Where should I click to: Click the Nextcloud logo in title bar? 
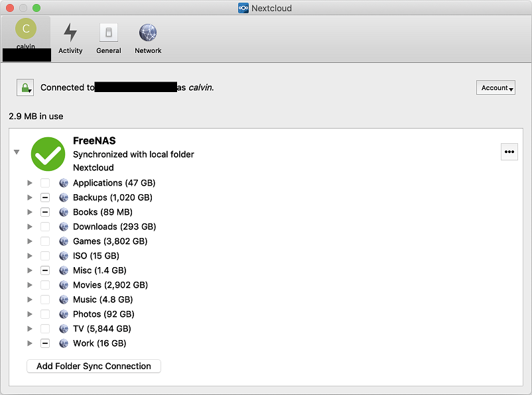243,8
